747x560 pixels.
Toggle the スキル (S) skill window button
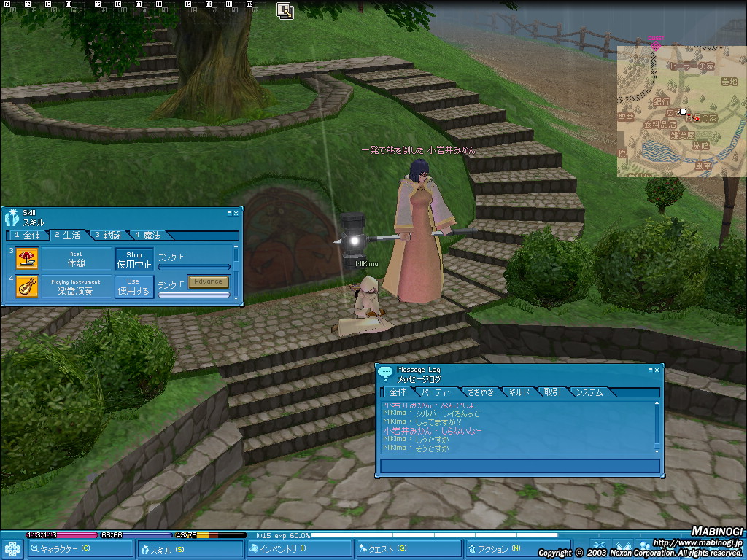point(191,550)
